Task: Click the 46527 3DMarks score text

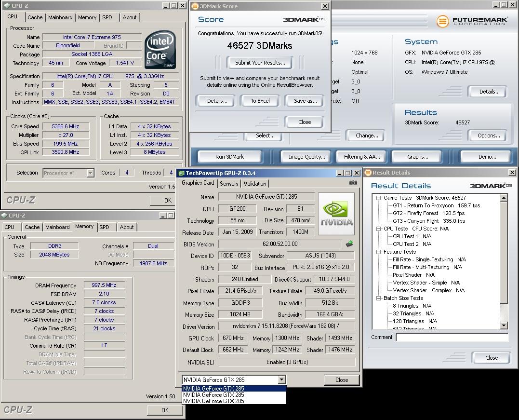Action: tap(260, 46)
